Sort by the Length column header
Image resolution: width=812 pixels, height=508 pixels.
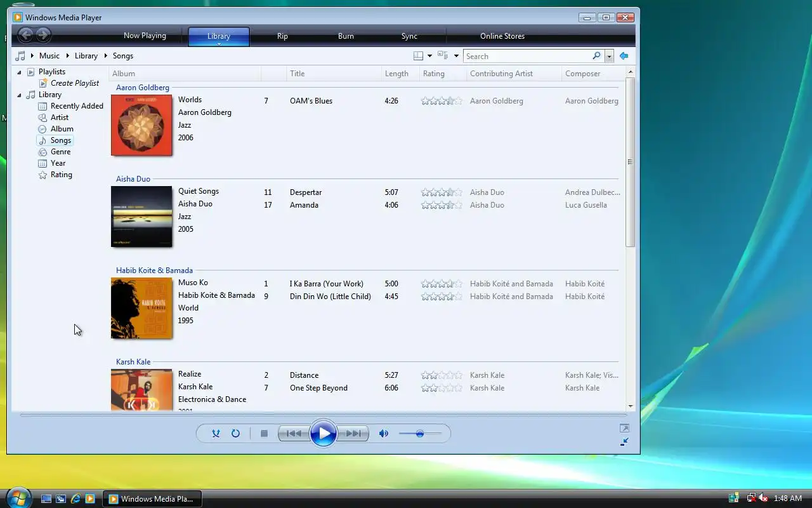[x=400, y=74]
